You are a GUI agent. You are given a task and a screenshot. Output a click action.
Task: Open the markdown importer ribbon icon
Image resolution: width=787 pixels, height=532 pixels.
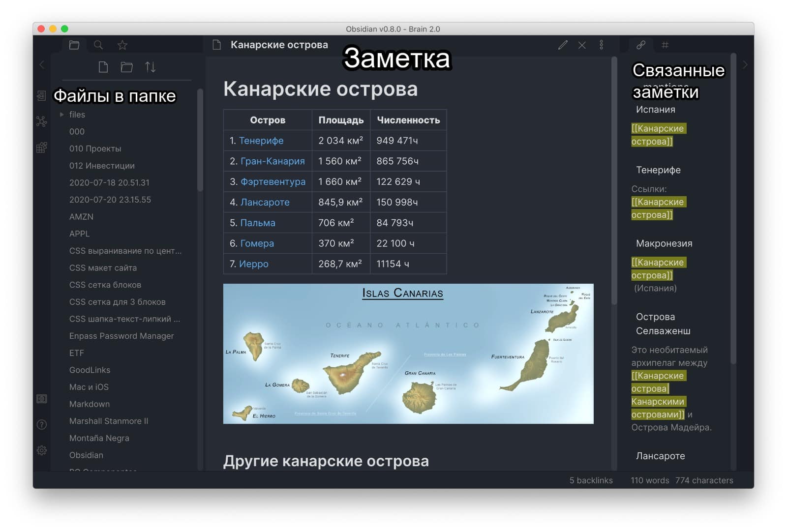tap(42, 148)
